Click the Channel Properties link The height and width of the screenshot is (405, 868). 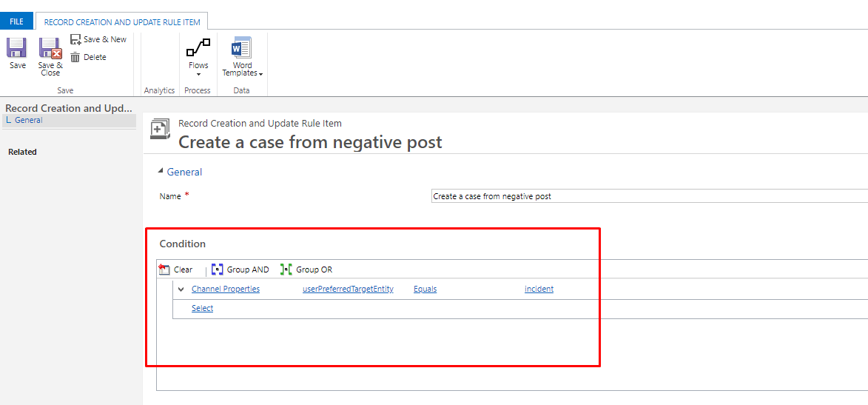click(x=226, y=289)
